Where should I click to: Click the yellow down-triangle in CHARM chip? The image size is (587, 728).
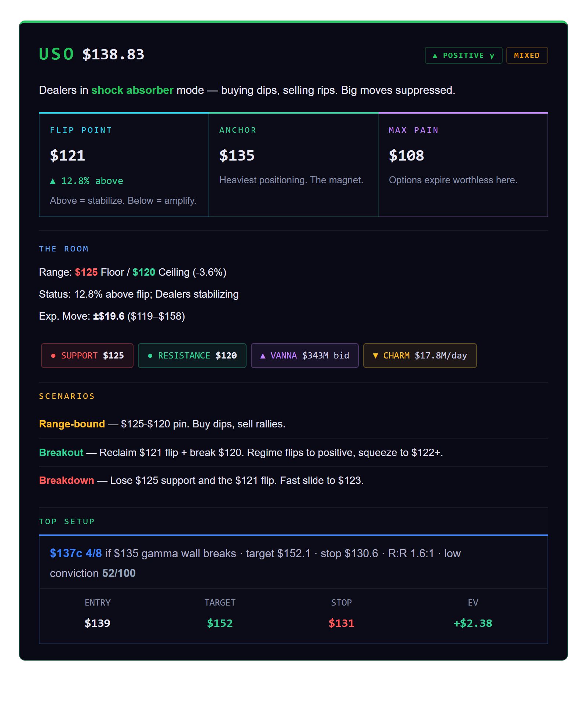375,356
